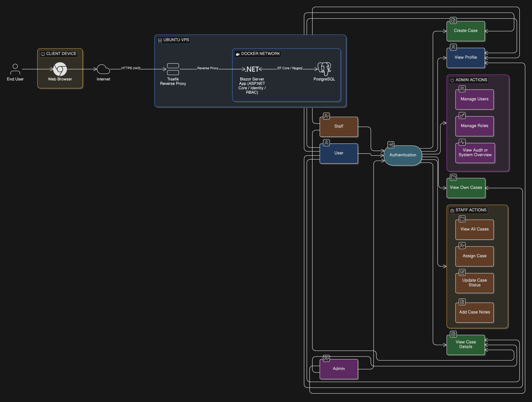Select the Web Browser Chrome icon

60,69
